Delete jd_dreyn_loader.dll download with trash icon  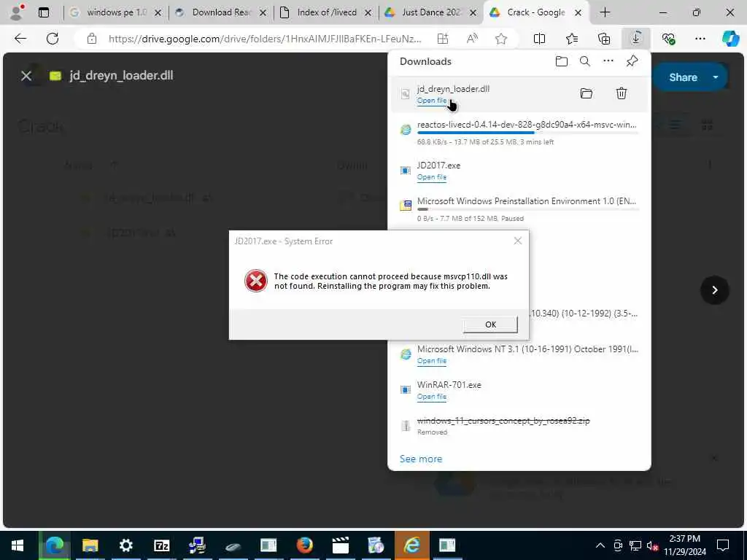[x=622, y=93]
